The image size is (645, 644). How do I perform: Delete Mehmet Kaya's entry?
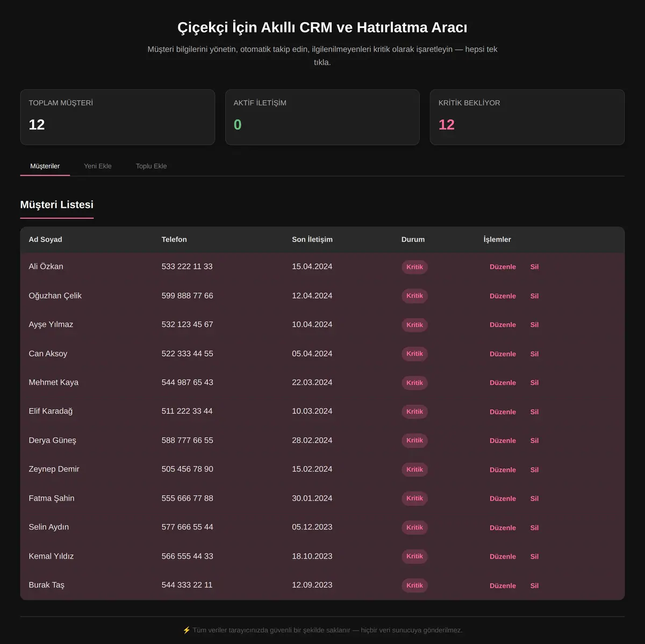click(534, 383)
